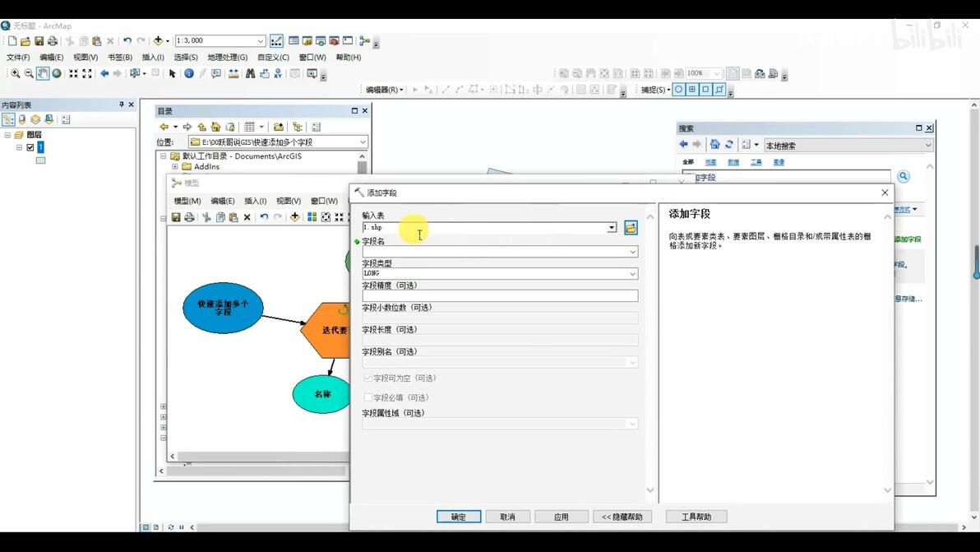Screen dimensions: 980x552
Task: Click the search magnifier button
Action: tap(903, 177)
